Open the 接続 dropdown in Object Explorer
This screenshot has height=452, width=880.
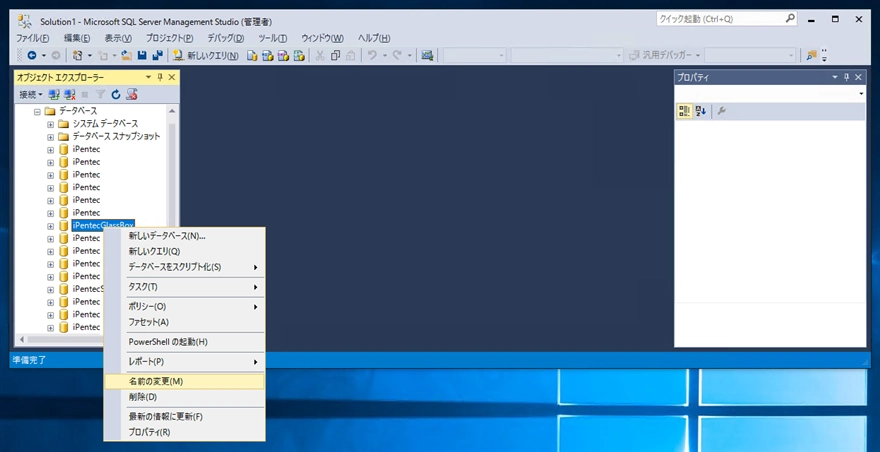(x=31, y=94)
